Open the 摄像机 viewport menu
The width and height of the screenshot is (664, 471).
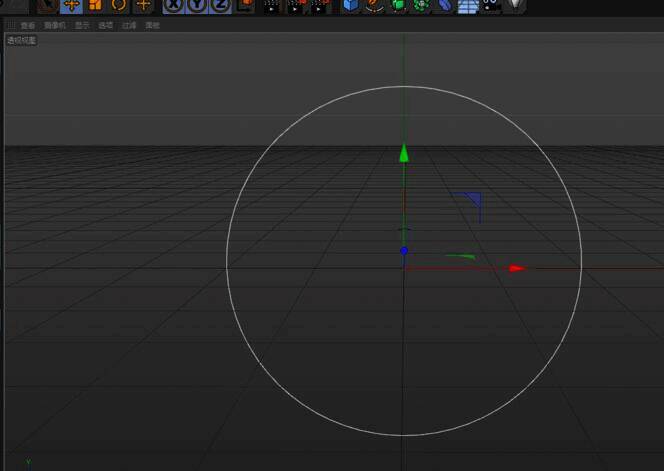[x=53, y=25]
